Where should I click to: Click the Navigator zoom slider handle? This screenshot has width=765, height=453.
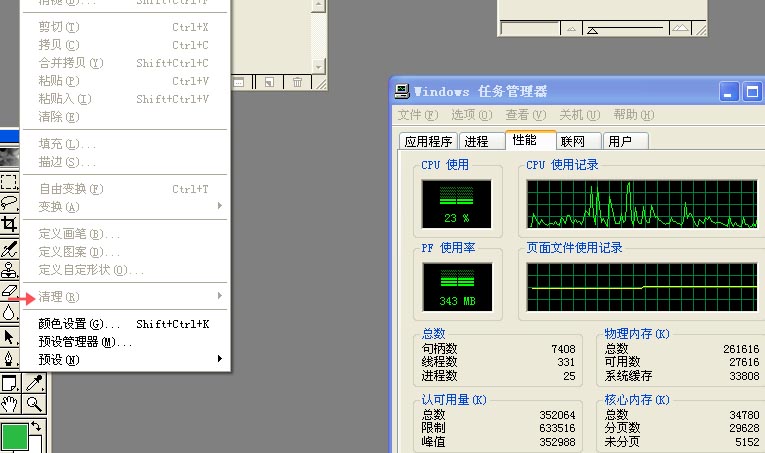pos(592,31)
